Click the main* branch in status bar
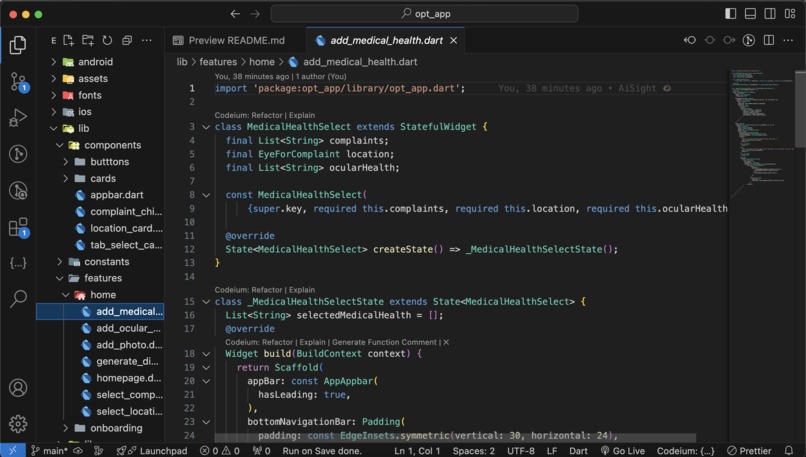Viewport: 806px width, 457px height. click(49, 451)
